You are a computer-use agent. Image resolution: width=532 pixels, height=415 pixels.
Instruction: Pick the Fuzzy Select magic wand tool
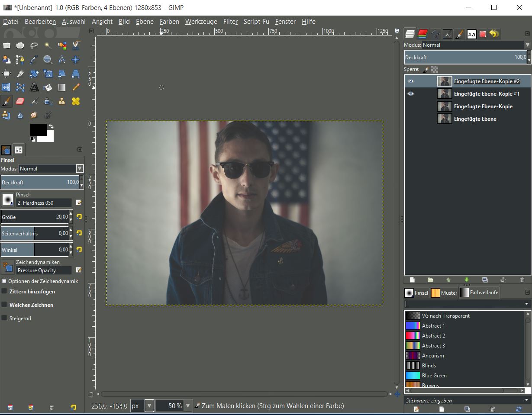48,46
